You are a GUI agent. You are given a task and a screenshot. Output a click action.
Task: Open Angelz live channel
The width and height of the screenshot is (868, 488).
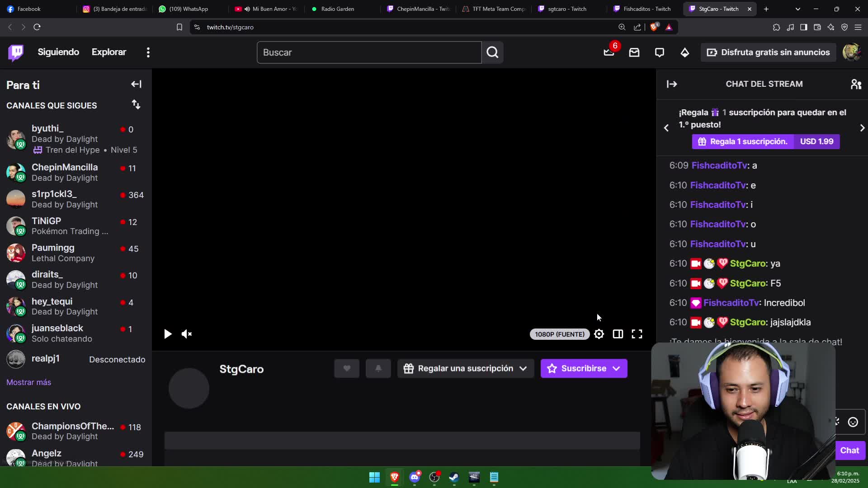[x=76, y=456]
